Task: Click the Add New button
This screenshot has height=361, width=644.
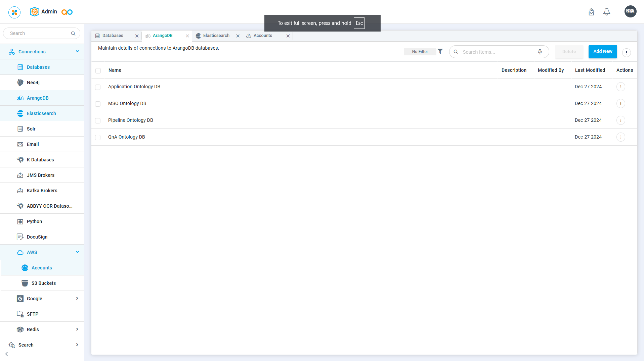Action: [x=602, y=52]
